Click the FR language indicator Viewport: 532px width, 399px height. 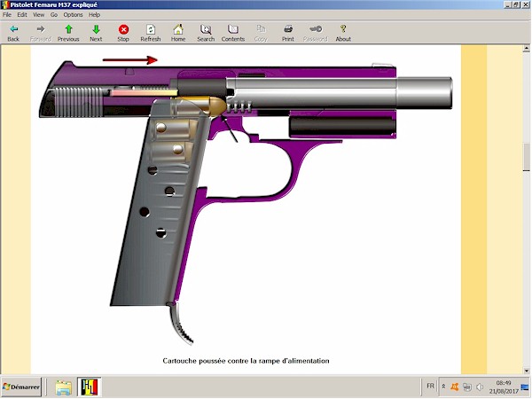[430, 386]
